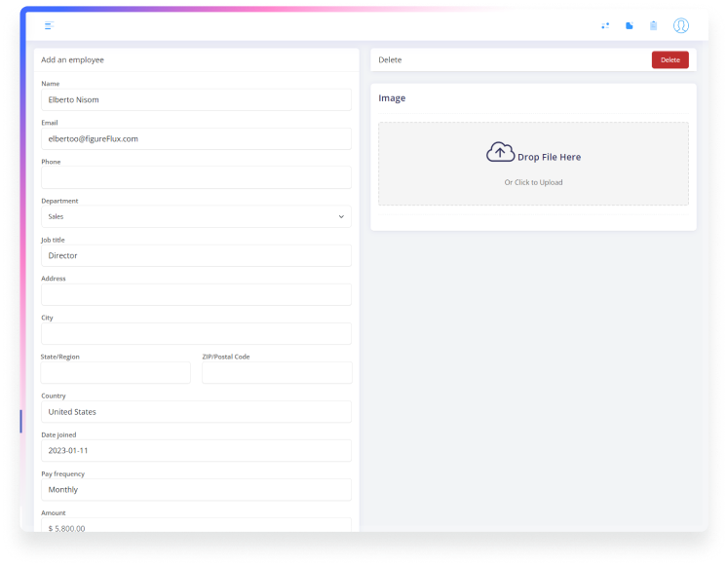Open the Date joined field

pyautogui.click(x=196, y=450)
